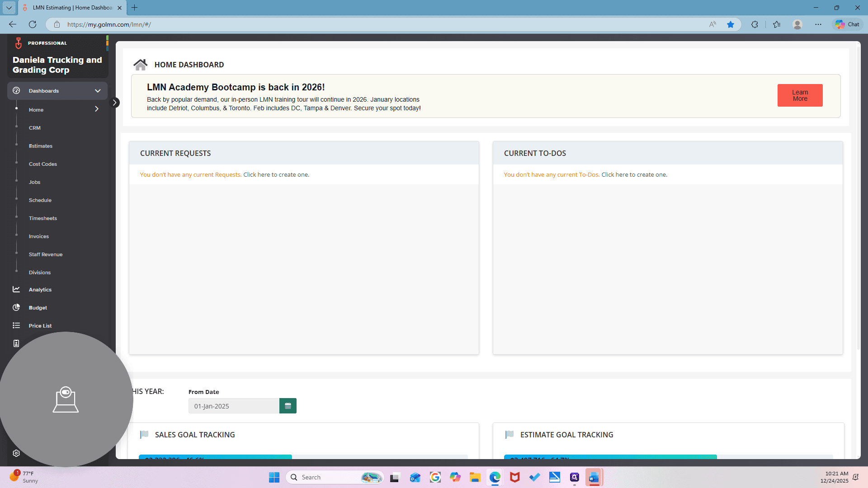
Task: Go back in browser history
Action: pyautogui.click(x=13, y=24)
